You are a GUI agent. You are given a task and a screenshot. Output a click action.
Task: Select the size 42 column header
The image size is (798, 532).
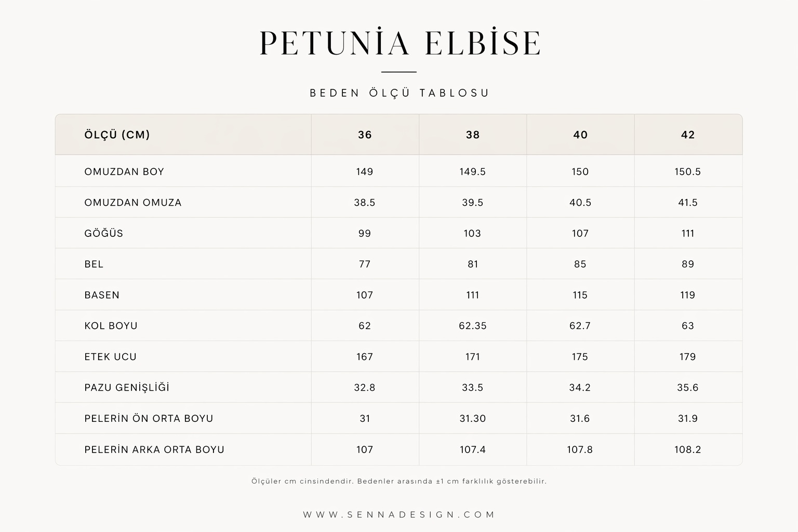coord(688,135)
